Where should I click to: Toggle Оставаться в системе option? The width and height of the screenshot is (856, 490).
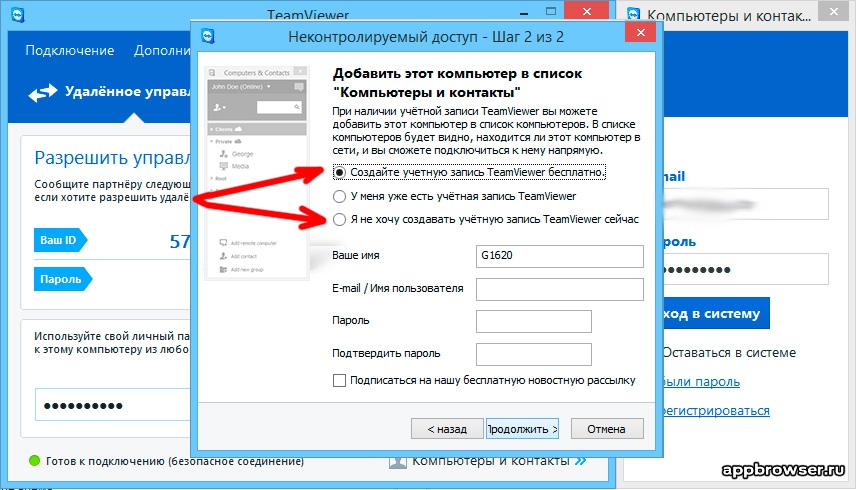pos(729,352)
